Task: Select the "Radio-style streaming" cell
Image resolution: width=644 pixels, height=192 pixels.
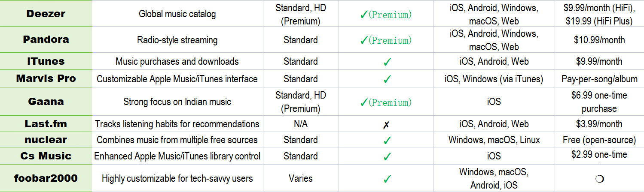Action: pos(177,40)
